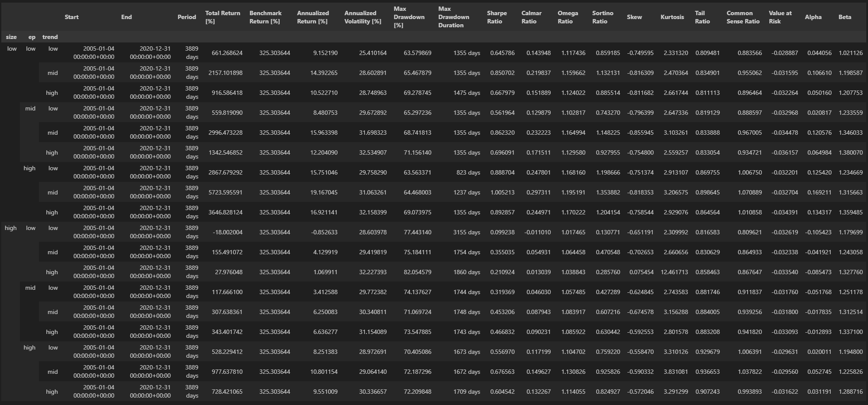The image size is (868, 405).
Task: Select kurtosis value 12.461713
Action: click(x=674, y=272)
